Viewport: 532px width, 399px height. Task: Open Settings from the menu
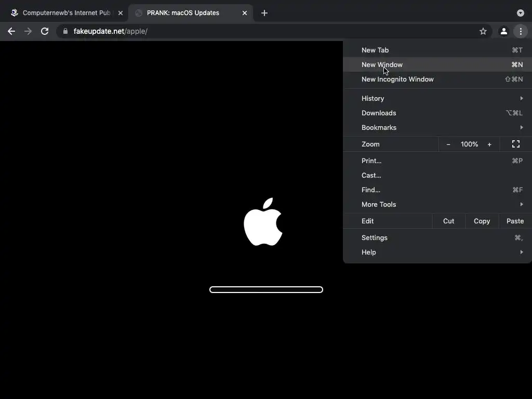pos(437,238)
